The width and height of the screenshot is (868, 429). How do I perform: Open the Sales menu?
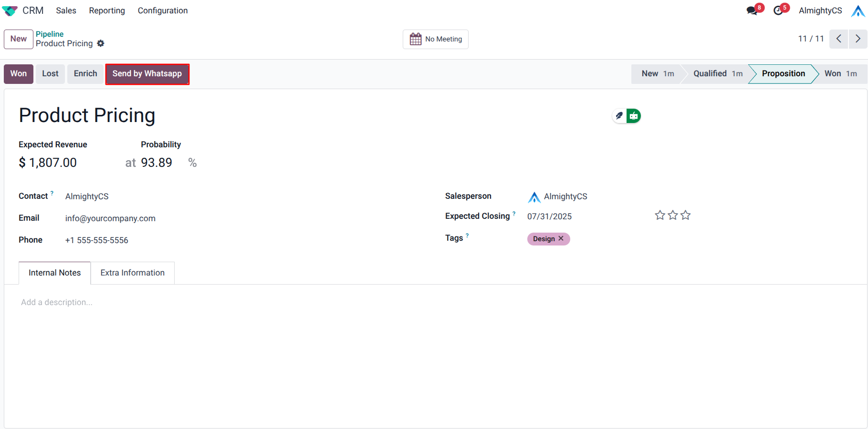[66, 10]
